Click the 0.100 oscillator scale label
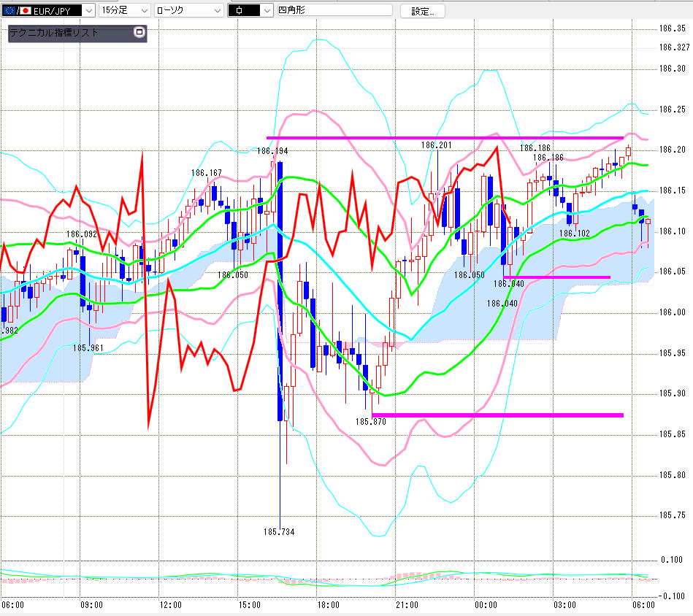693x616 pixels. (672, 560)
